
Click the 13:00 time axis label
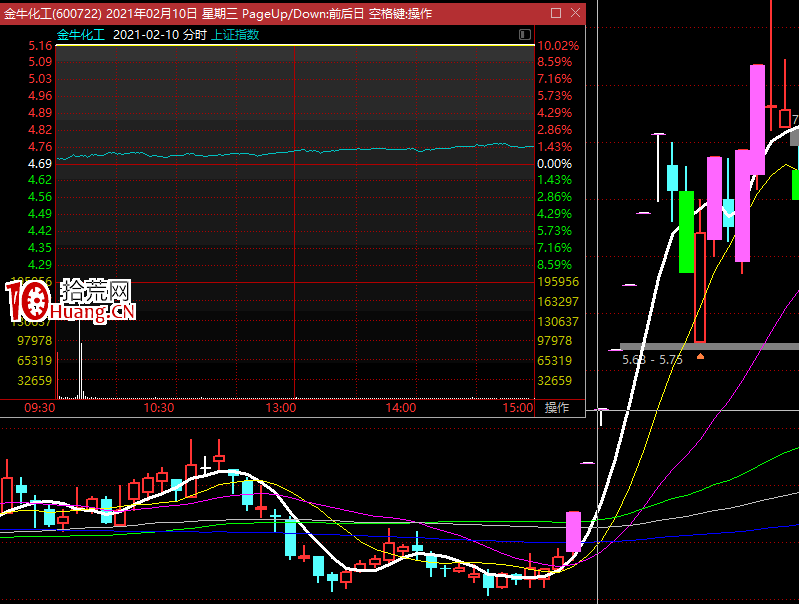281,408
